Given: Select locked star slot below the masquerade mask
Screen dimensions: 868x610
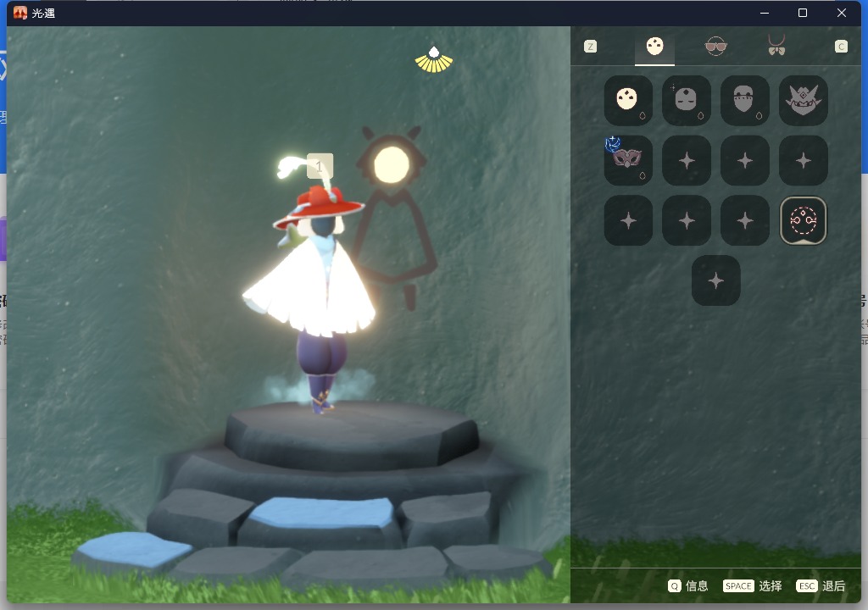Looking at the screenshot, I should pos(628,220).
